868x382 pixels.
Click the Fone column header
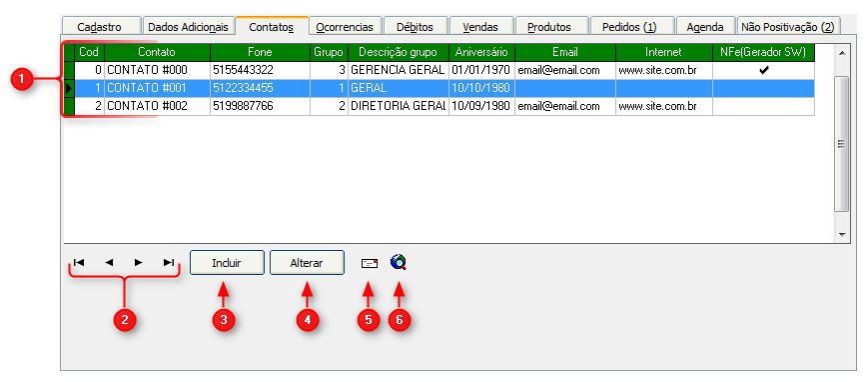click(260, 52)
